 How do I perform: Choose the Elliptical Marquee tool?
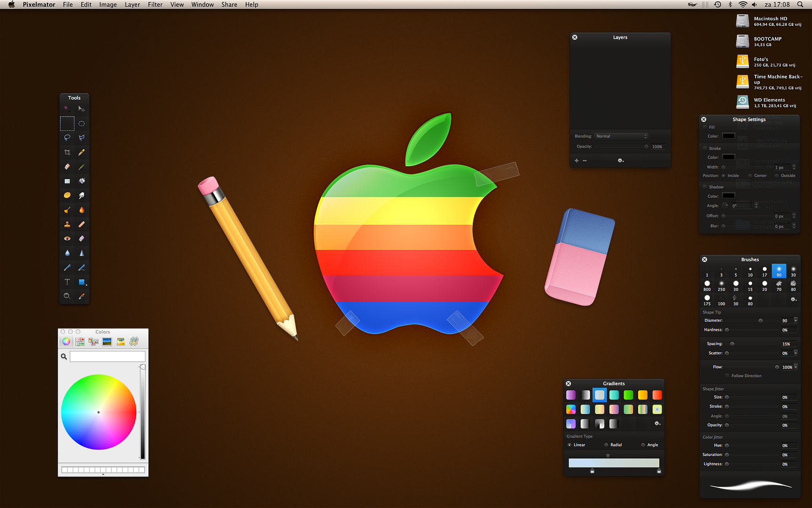(x=81, y=123)
